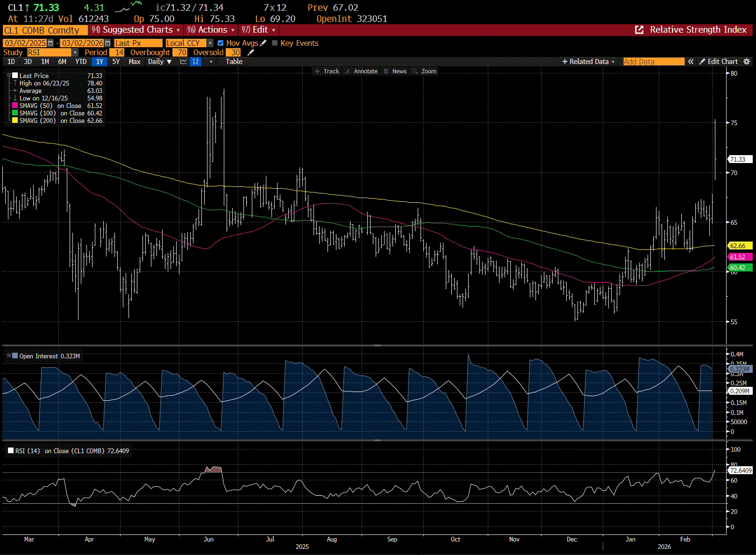Click the CL1 COMB Comdty security field

(x=45, y=30)
